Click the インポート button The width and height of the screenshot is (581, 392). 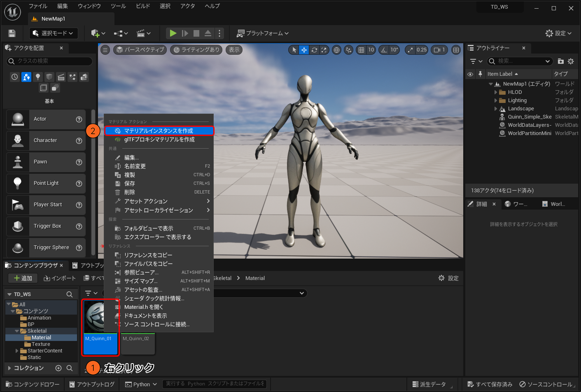[x=60, y=278]
